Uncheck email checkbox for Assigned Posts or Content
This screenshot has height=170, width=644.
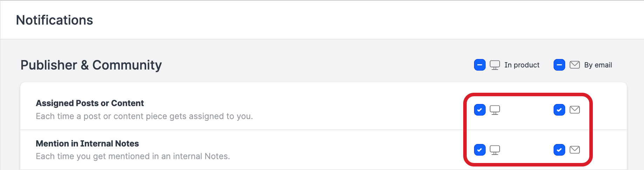[x=559, y=110]
